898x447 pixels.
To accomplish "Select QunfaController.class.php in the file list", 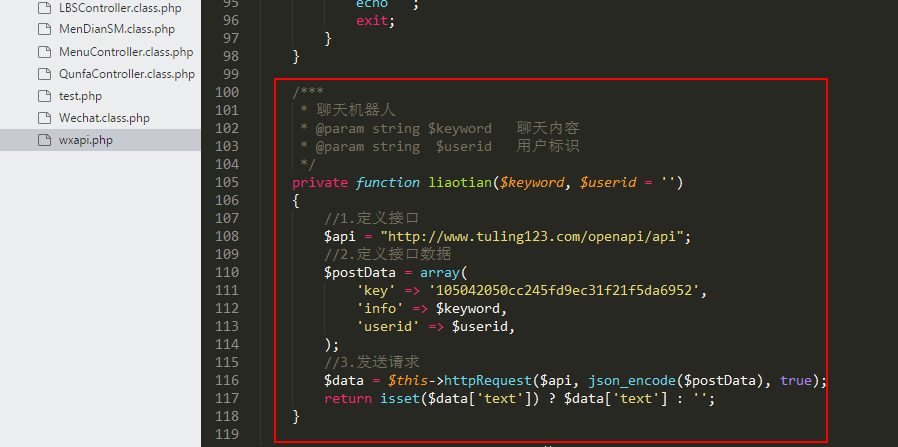I will tap(127, 74).
